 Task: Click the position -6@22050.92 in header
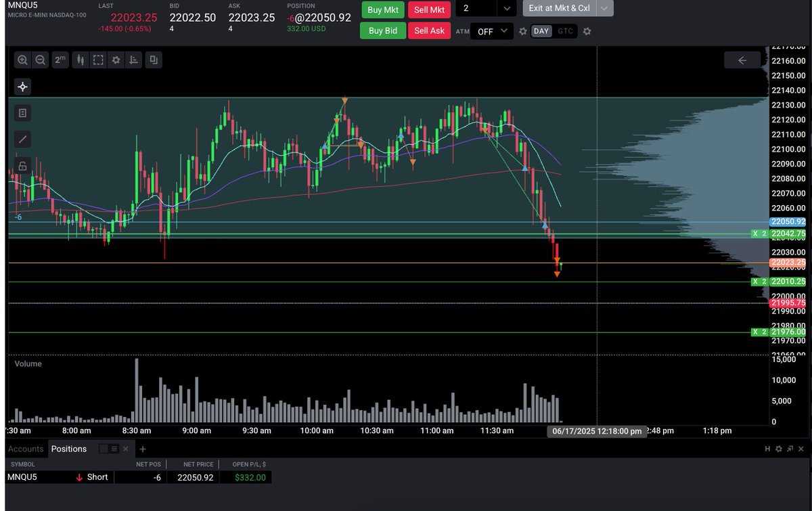(x=319, y=18)
